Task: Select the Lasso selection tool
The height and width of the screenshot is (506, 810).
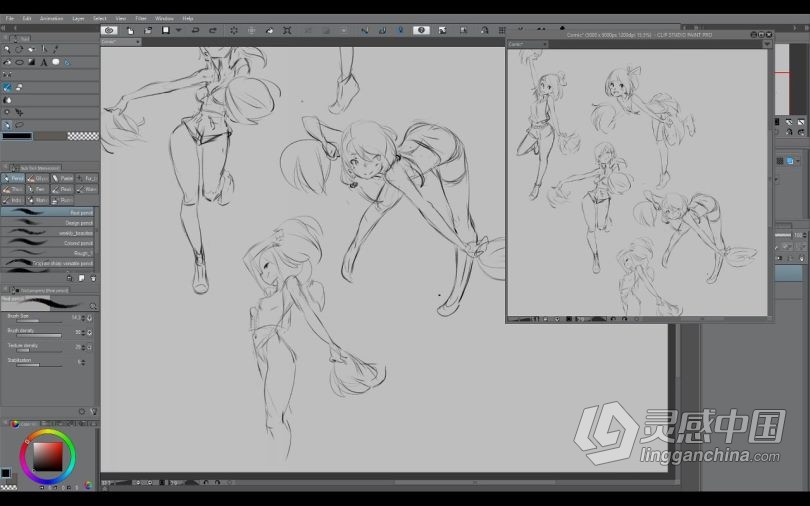Action: pos(19,124)
